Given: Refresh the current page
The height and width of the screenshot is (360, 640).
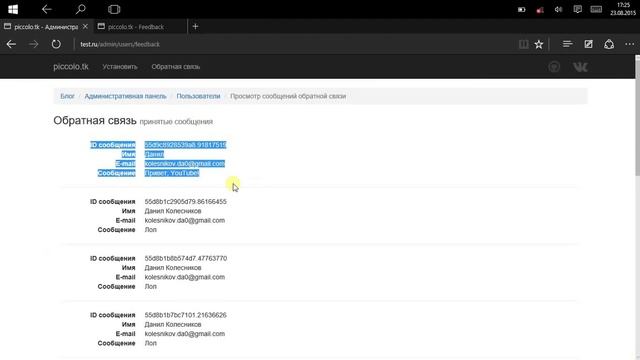Looking at the screenshot, I should [x=56, y=44].
